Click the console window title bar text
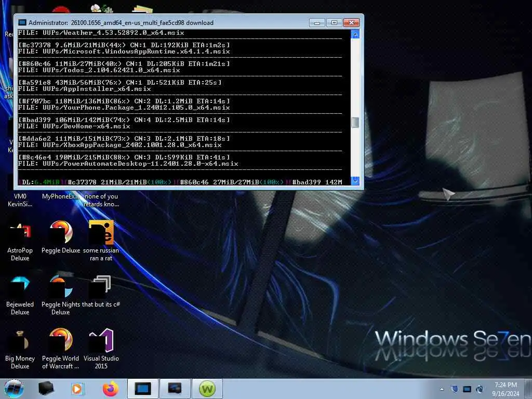 [x=121, y=23]
